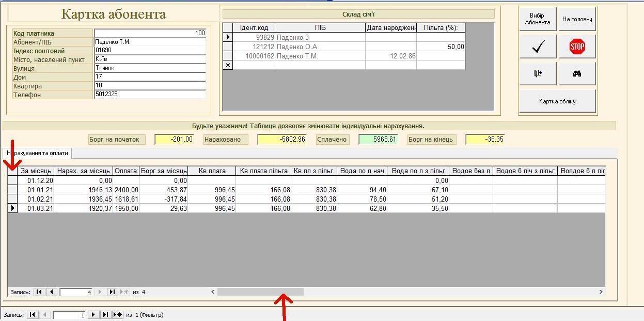The height and width of the screenshot is (321, 644).
Task: Go to last record in main form navigator
Action: [x=105, y=314]
